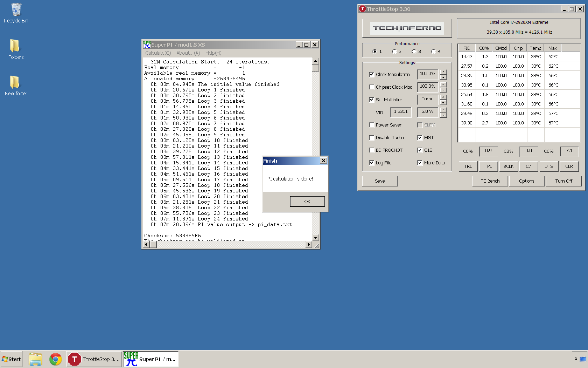Toggle the Log File checkbox
The image size is (588, 368).
click(371, 163)
